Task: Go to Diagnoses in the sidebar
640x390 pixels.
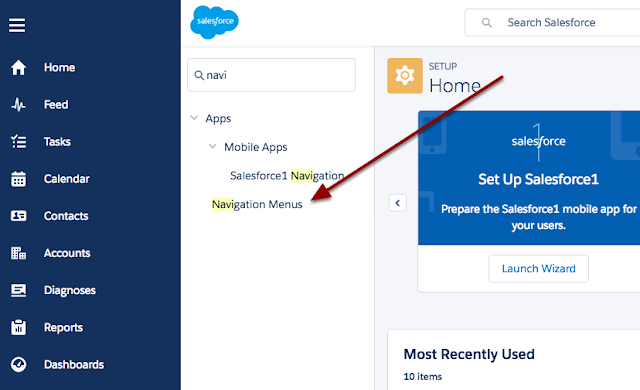Action: click(70, 290)
